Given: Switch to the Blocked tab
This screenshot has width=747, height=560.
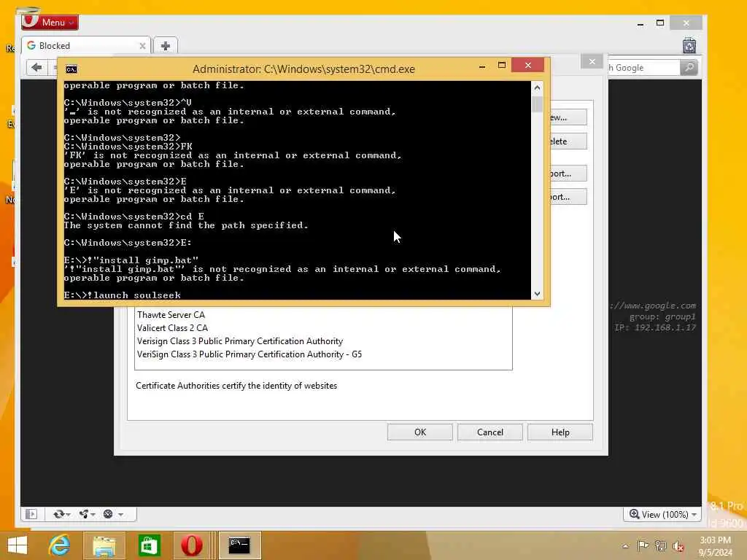Looking at the screenshot, I should pos(86,46).
